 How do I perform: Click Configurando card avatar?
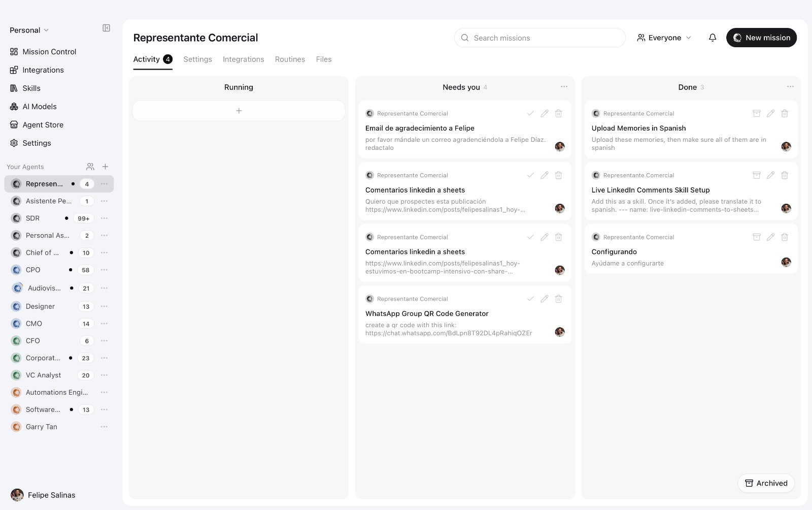tap(786, 262)
